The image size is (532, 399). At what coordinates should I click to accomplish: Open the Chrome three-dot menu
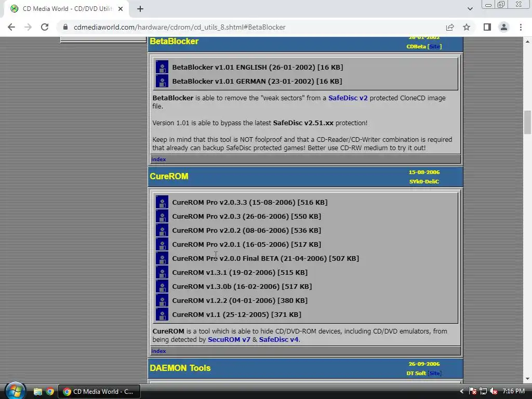tap(521, 27)
